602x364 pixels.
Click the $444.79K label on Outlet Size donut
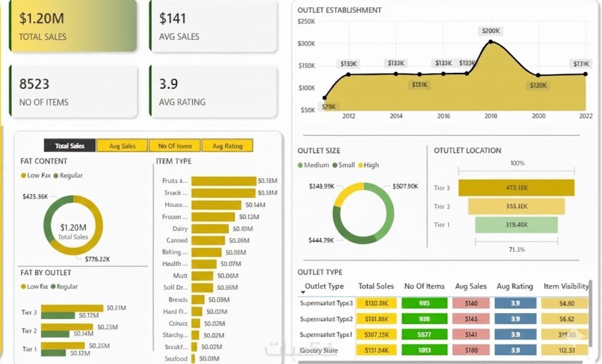tap(321, 240)
